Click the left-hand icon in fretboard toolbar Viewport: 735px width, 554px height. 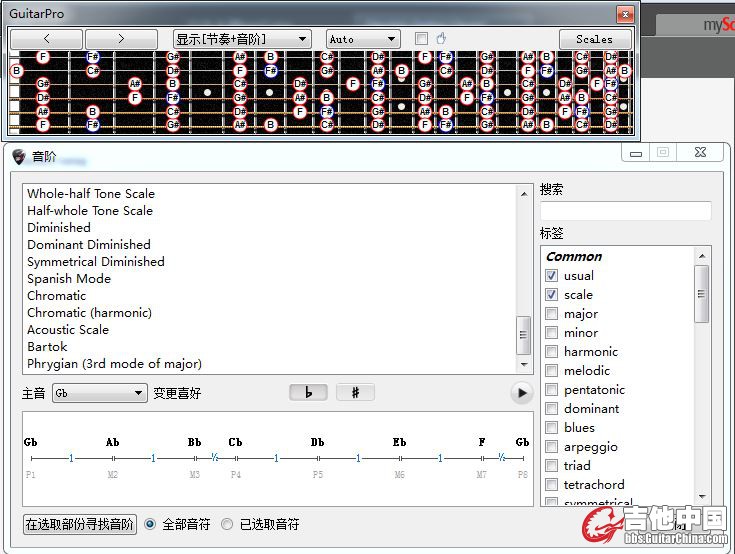pos(441,39)
